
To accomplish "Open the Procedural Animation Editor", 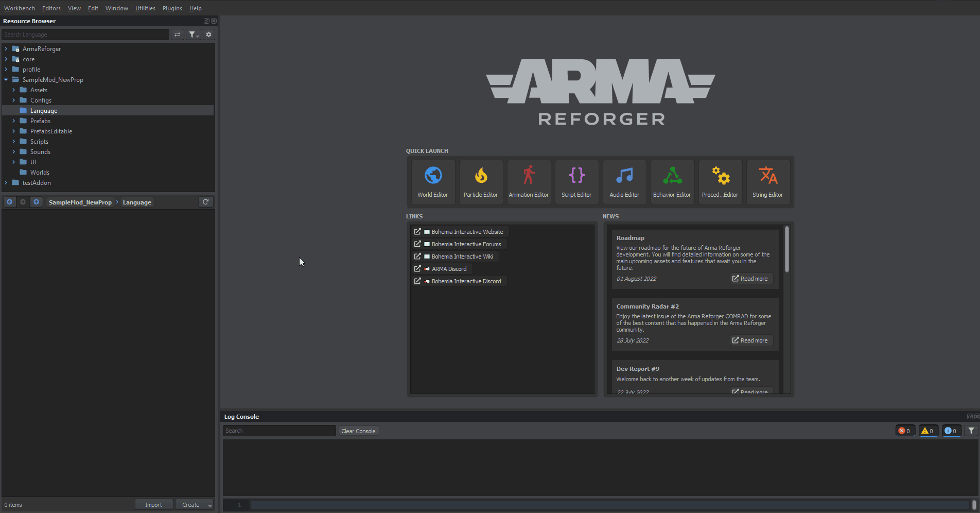I will point(720,182).
